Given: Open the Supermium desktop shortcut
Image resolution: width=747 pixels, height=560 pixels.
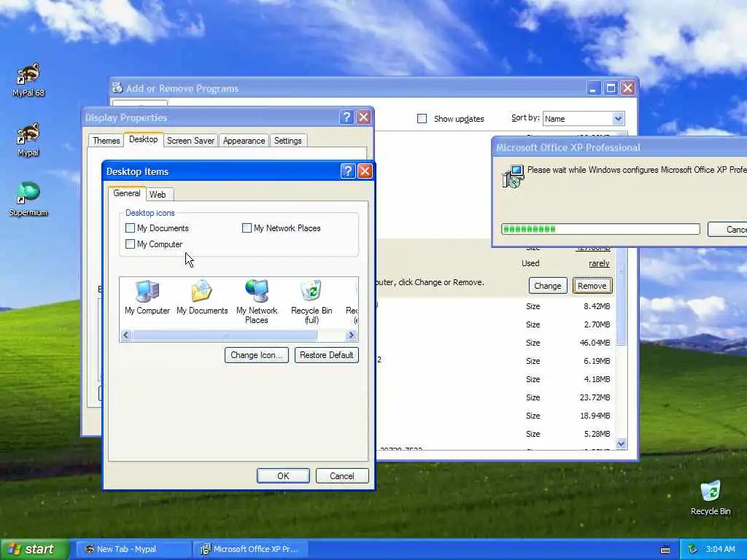Looking at the screenshot, I should [28, 200].
